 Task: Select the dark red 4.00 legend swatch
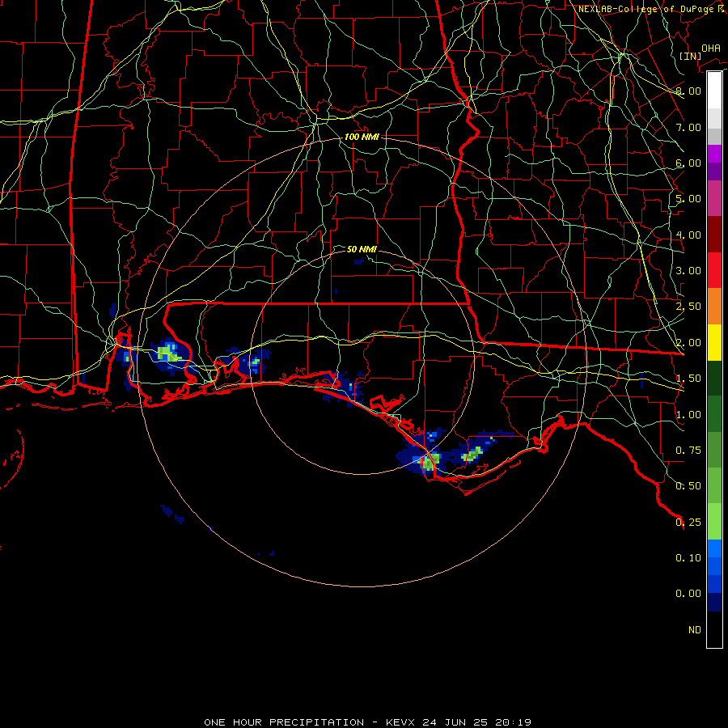coord(714,234)
